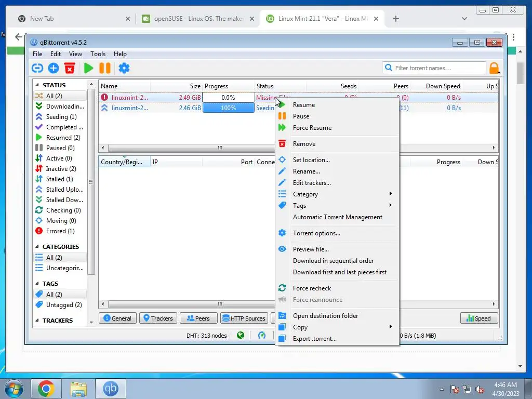The image size is (532, 399).
Task: Open the View menu in the menu bar
Action: click(x=75, y=54)
